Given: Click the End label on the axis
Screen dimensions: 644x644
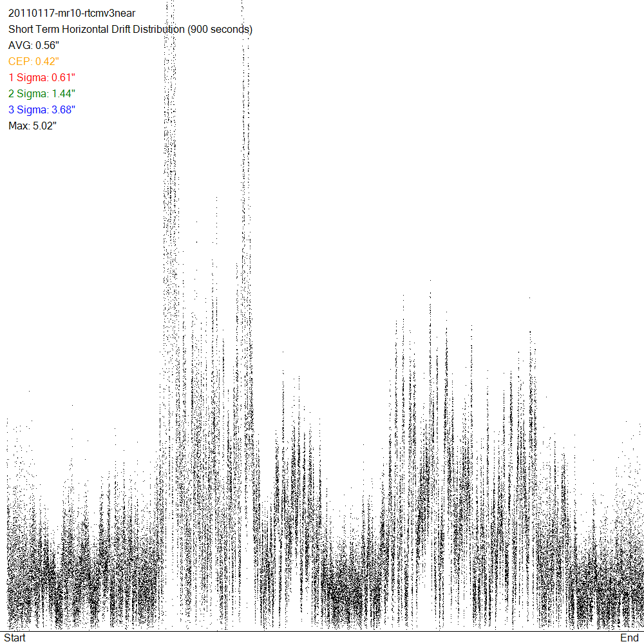Looking at the screenshot, I should click(x=629, y=638).
